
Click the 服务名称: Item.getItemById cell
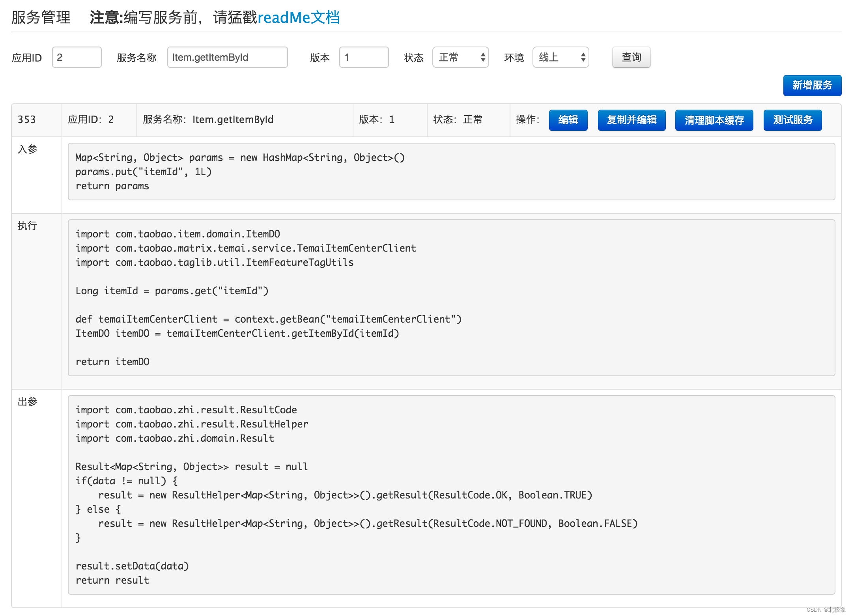pos(245,120)
